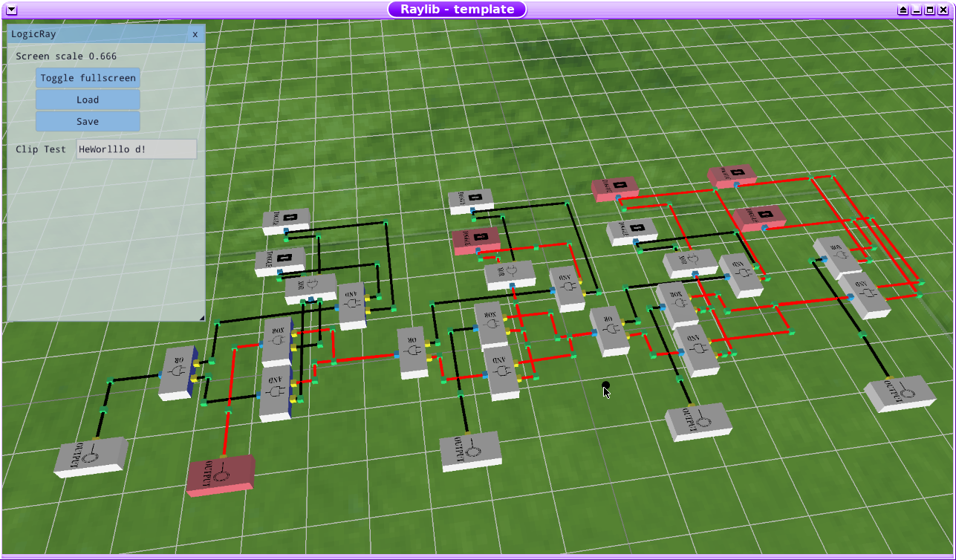Select the AND gate at the third circuit's bottom

tap(698, 349)
